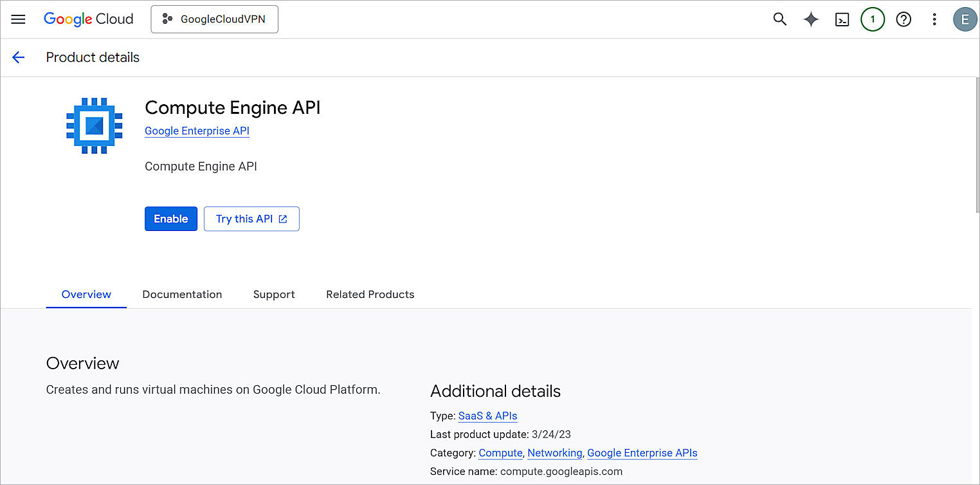Open the three-dot options menu
This screenshot has width=980, height=485.
pyautogui.click(x=934, y=19)
